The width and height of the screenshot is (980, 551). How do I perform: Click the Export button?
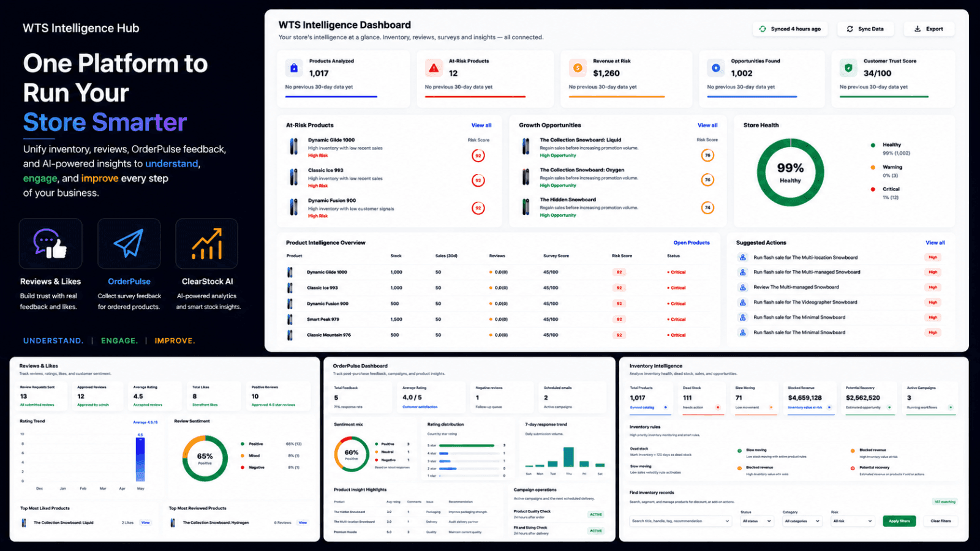929,29
